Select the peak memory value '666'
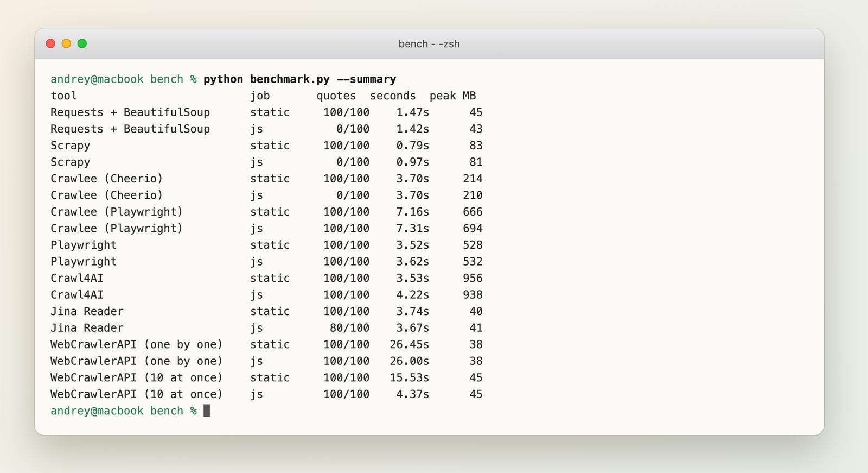The image size is (868, 473). click(x=473, y=212)
